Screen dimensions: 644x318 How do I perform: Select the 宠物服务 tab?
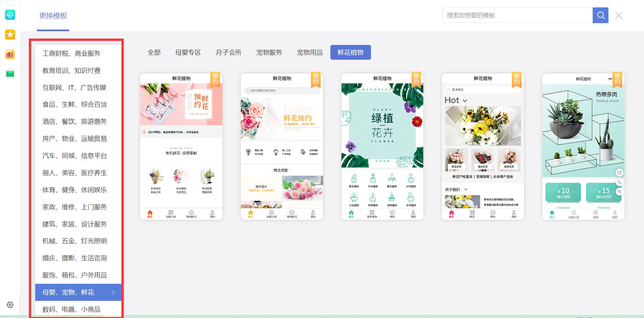click(x=269, y=52)
